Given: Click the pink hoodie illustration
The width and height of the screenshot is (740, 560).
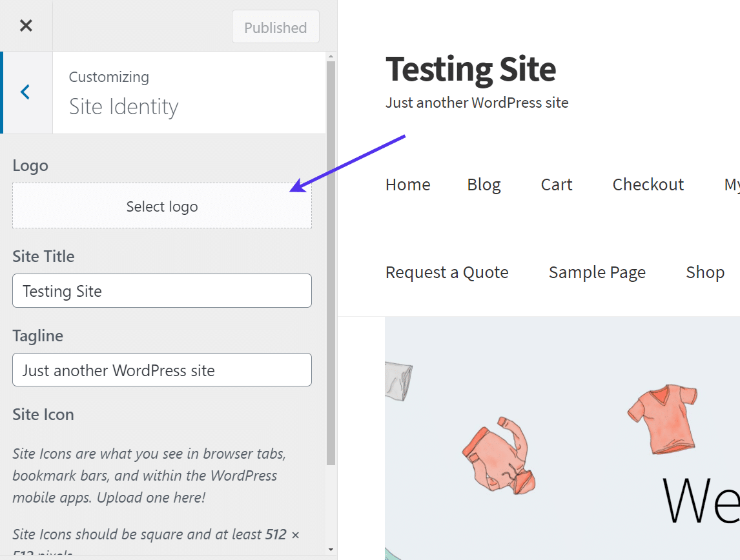Looking at the screenshot, I should (x=498, y=458).
